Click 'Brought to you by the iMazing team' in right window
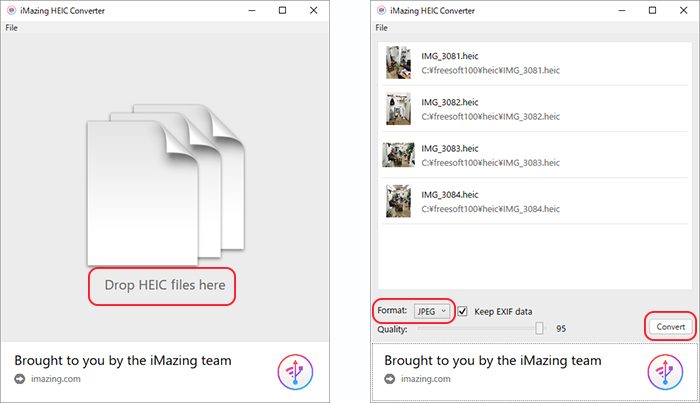This screenshot has width=700, height=403. [493, 360]
